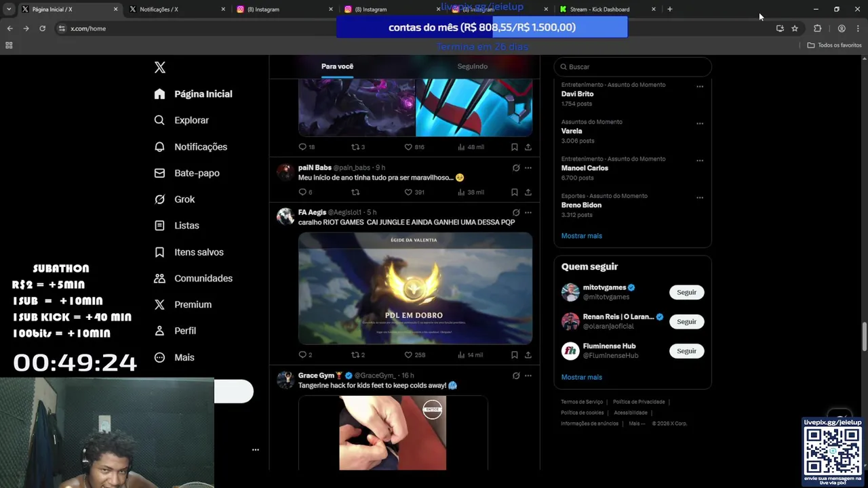Open Explorar in sidebar
The height and width of the screenshot is (488, 868).
point(181,120)
